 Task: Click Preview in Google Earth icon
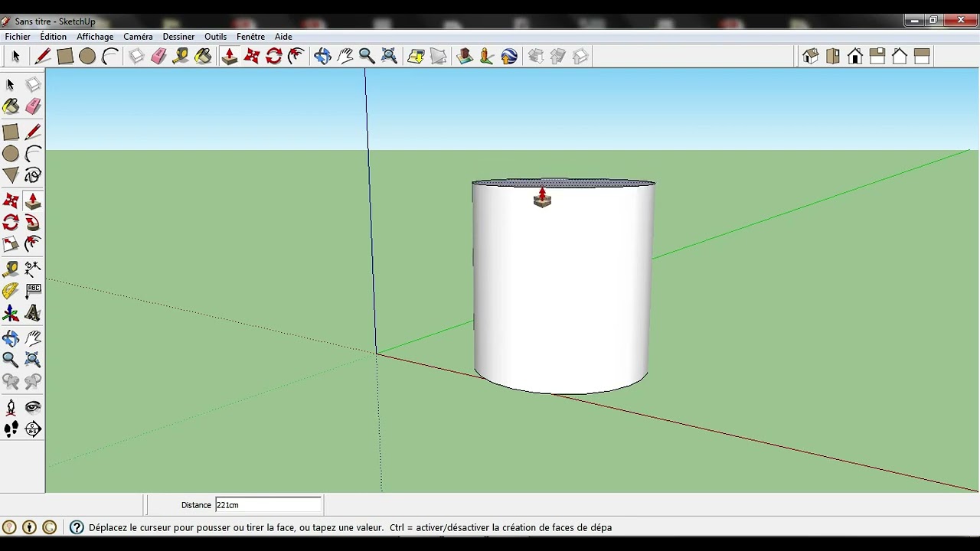click(509, 56)
